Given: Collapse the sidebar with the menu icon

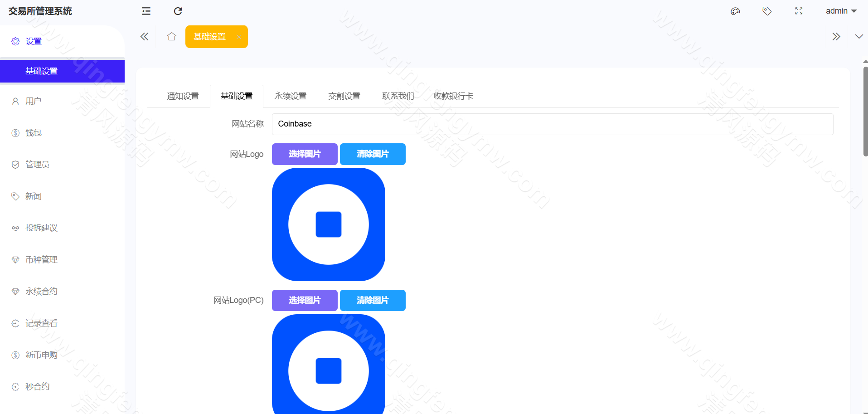Looking at the screenshot, I should tap(145, 11).
